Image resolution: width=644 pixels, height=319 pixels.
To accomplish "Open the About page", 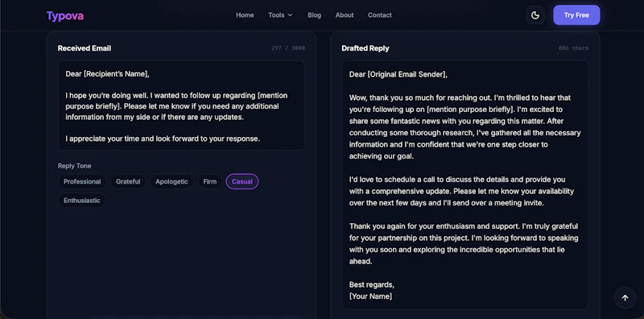I will [x=345, y=15].
